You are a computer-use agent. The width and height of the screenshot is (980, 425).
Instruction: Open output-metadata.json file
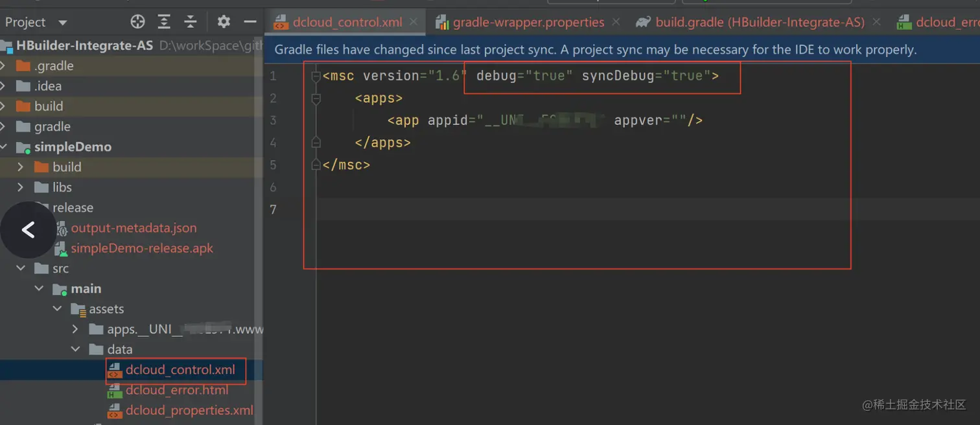coord(134,228)
